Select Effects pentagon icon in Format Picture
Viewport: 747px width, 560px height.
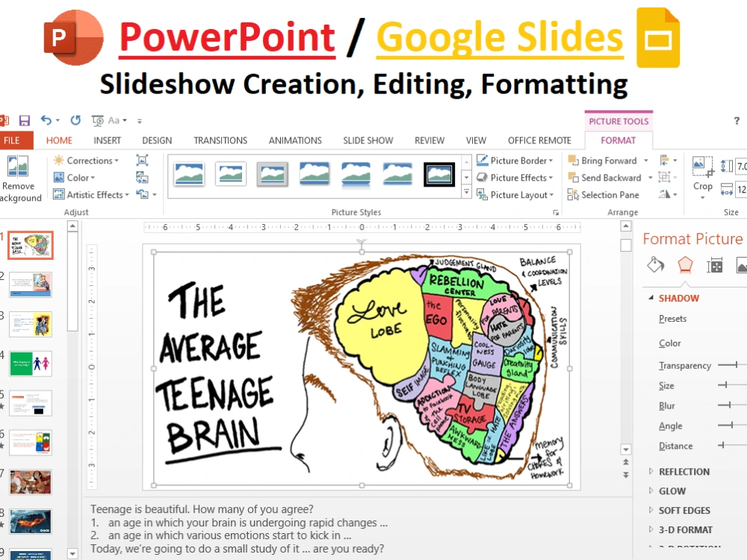coord(685,265)
